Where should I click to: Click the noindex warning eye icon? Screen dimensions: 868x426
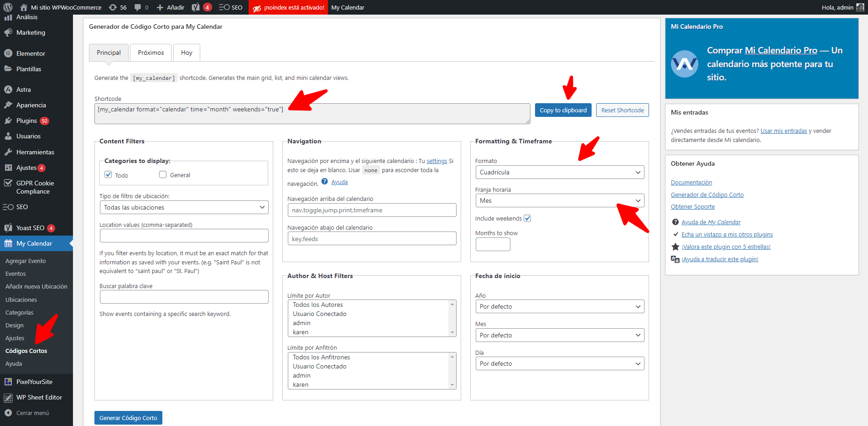coord(257,8)
